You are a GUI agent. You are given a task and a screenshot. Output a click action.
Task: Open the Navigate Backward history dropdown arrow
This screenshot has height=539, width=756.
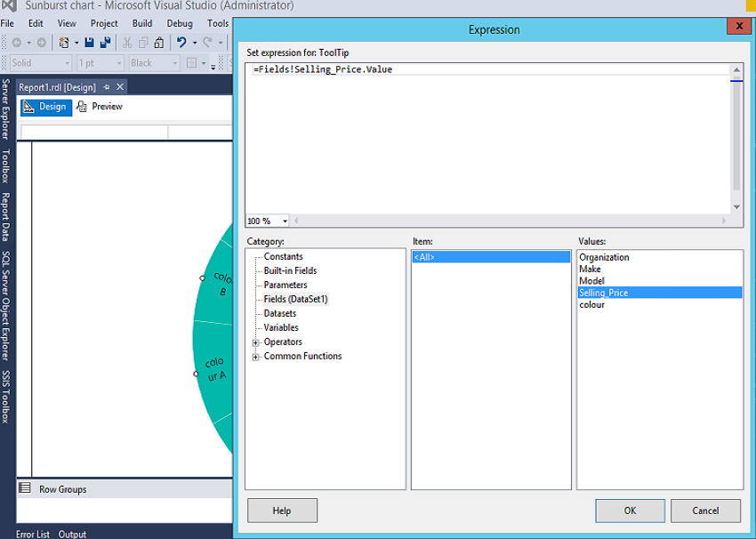pos(29,44)
